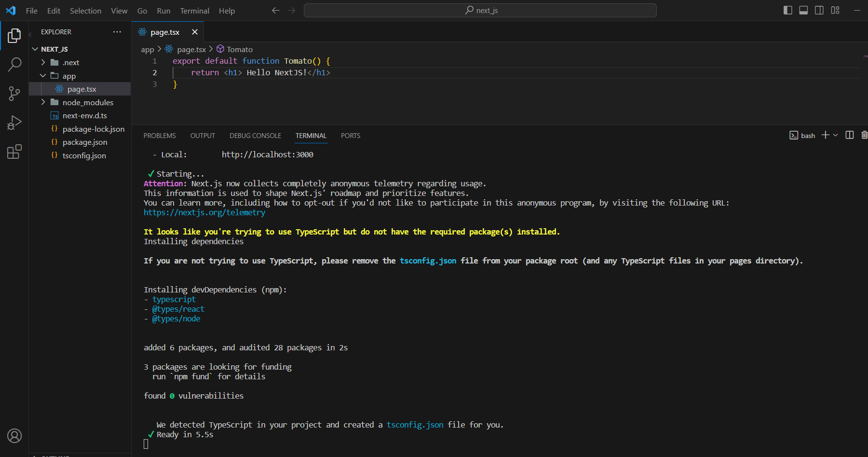Screen dimensions: 868x457
Task: Select the page.tsx editor tab
Action: coord(165,32)
